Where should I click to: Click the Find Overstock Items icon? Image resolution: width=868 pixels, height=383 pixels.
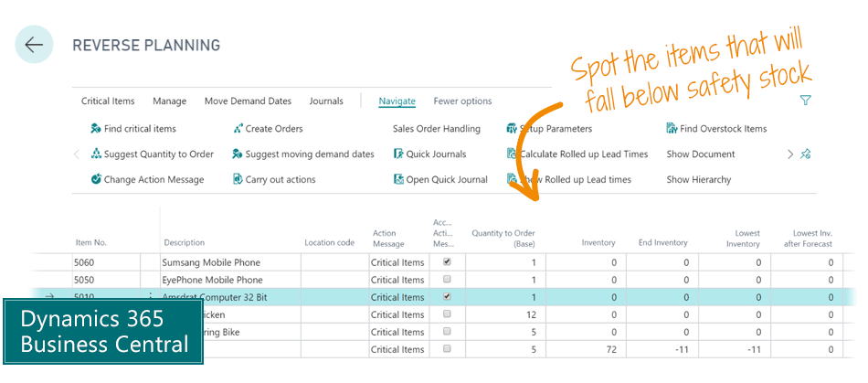point(672,129)
